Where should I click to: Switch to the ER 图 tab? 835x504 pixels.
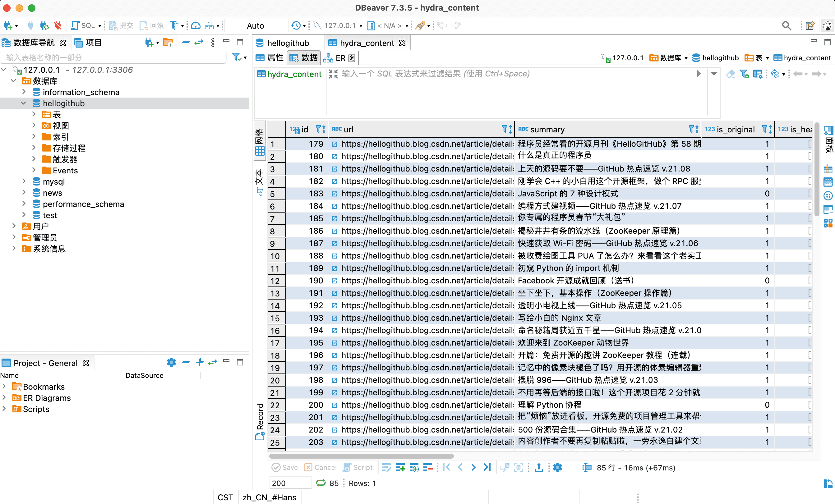pos(340,58)
